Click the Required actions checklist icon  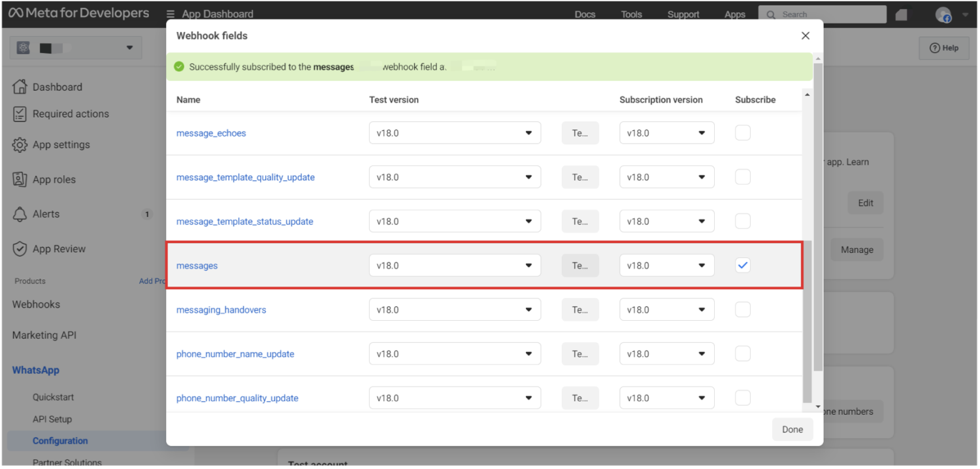(20, 114)
